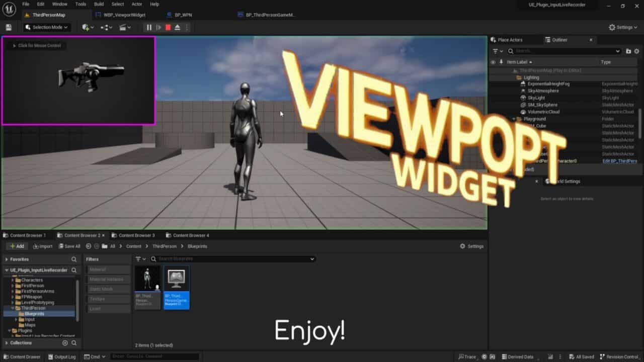Screen dimensions: 644x362
Task: Expand the Characters folder in tree
Action: click(x=13, y=280)
